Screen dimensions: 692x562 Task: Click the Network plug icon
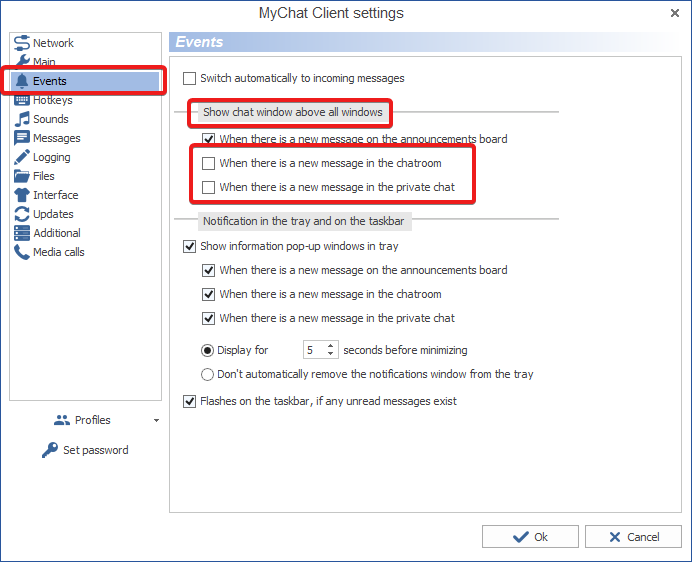[x=22, y=43]
